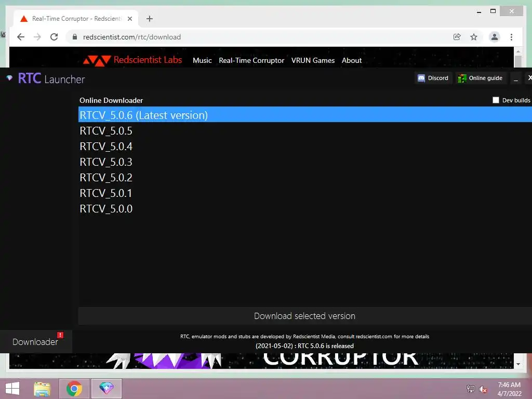Open File Explorer from the taskbar
This screenshot has width=532, height=399.
(42, 389)
